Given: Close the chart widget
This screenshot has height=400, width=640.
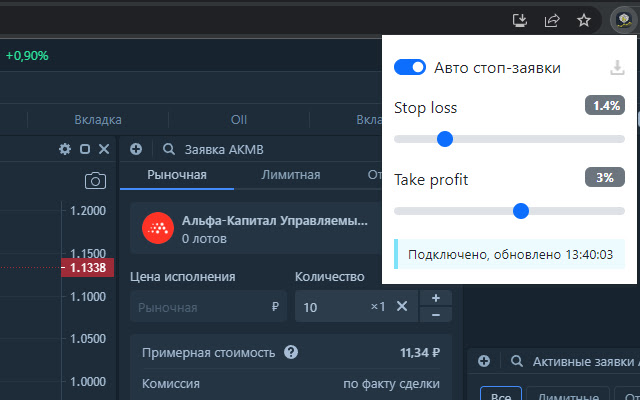Looking at the screenshot, I should [103, 149].
